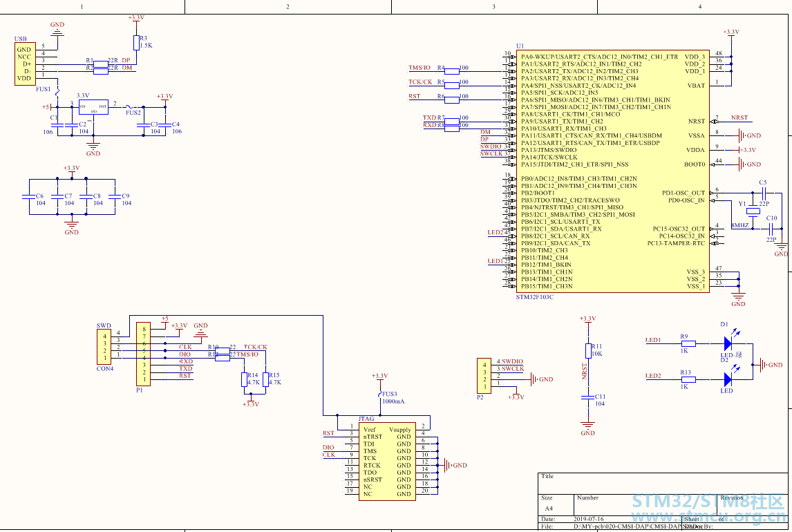Select resistor R13 on LED2 line
This screenshot has height=532, width=792.
click(x=688, y=379)
